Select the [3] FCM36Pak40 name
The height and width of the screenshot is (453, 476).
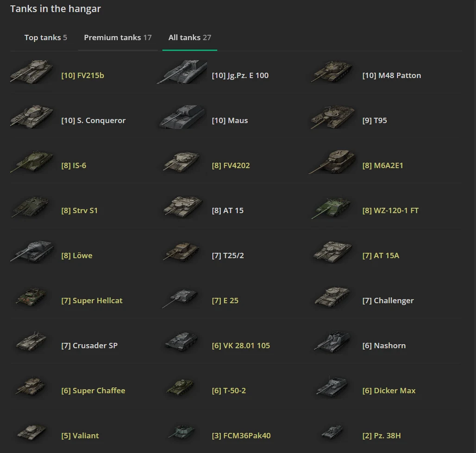pos(241,436)
